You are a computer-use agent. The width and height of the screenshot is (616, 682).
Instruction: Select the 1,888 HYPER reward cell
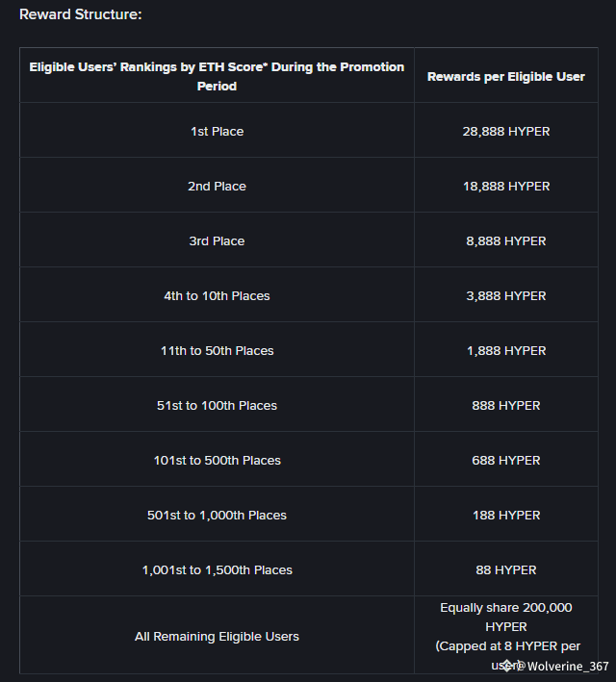[x=505, y=350]
